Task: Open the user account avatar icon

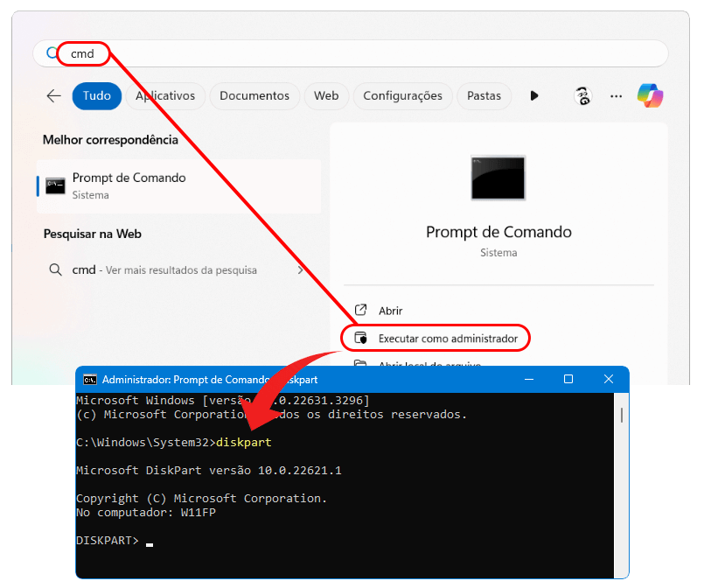Action: 582,95
